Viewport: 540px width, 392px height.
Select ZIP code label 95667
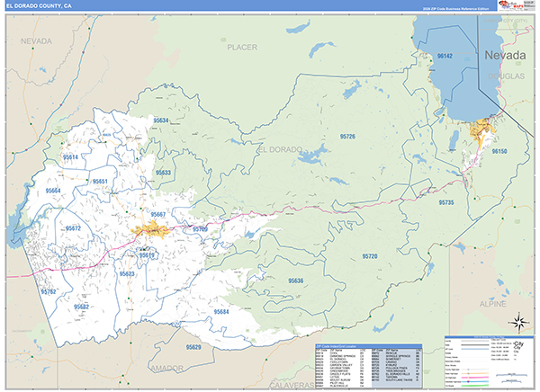tap(158, 214)
